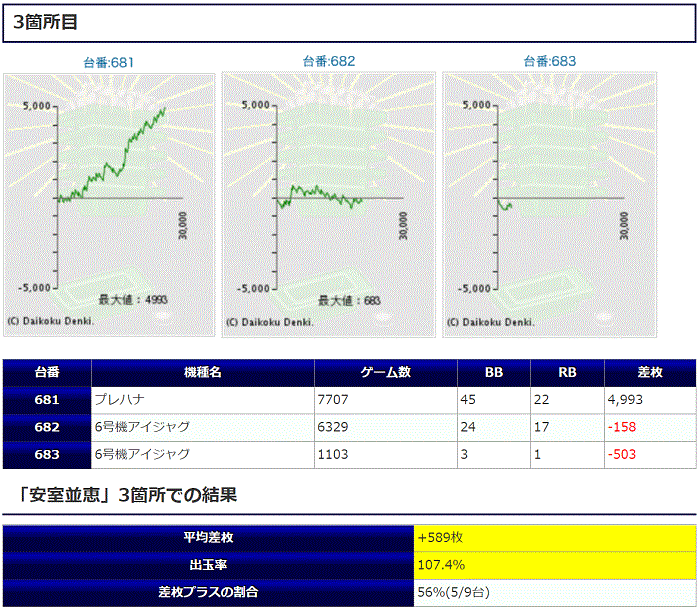Screen dimensions: 700x611
Task: Click the slump graph for machine 681
Action: [109, 205]
